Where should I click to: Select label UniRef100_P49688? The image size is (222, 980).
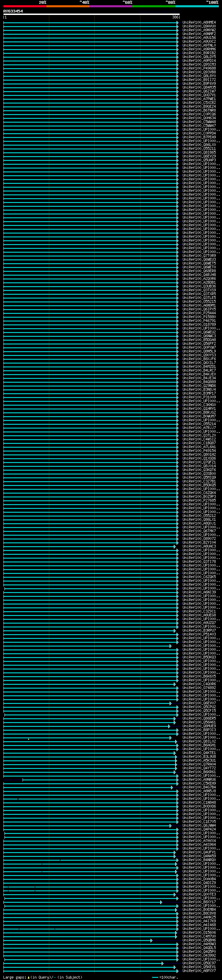click(199, 68)
